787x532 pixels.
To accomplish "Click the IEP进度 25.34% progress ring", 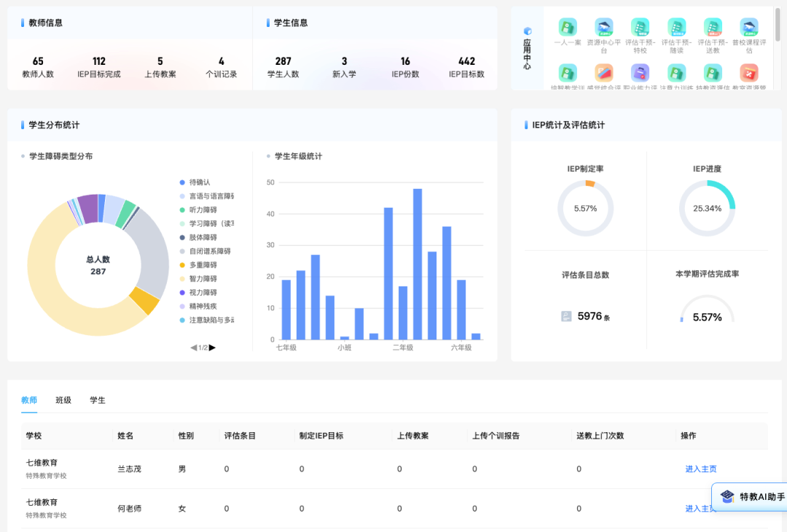I will [707, 208].
